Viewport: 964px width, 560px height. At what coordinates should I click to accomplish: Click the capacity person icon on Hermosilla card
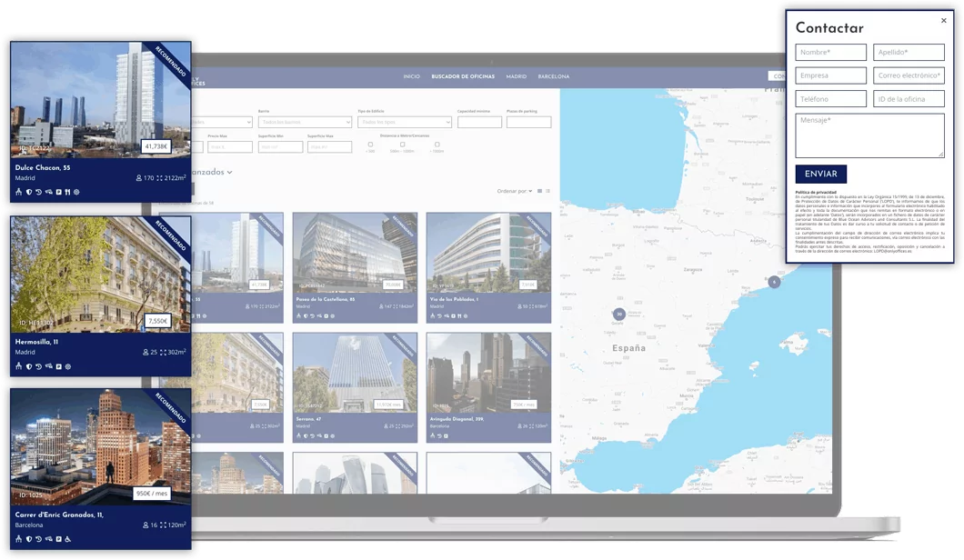pyautogui.click(x=146, y=352)
